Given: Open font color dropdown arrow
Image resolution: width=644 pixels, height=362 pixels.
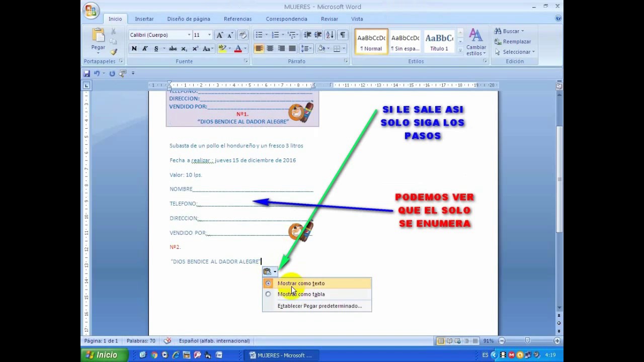Looking at the screenshot, I should 245,49.
